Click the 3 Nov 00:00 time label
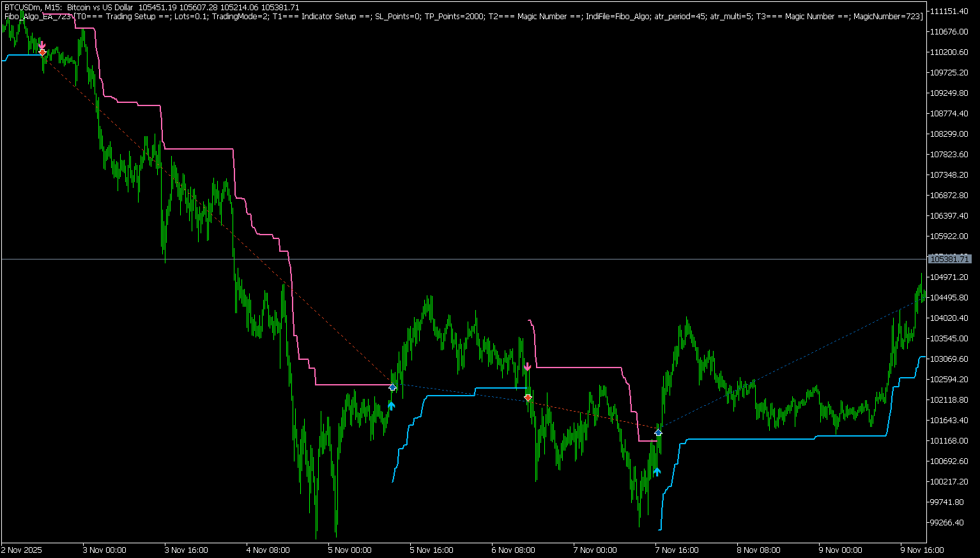Image resolution: width=980 pixels, height=558 pixels. click(x=105, y=550)
